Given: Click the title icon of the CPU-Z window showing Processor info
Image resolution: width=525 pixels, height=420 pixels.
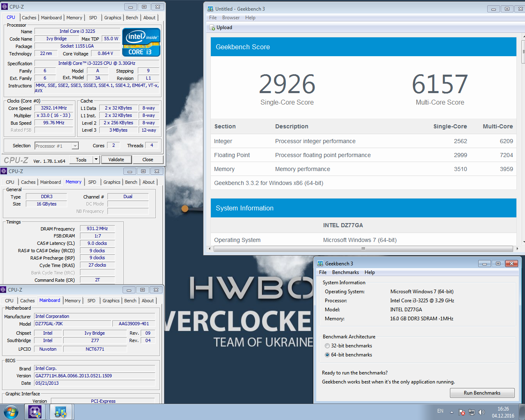Looking at the screenshot, I should coord(5,7).
